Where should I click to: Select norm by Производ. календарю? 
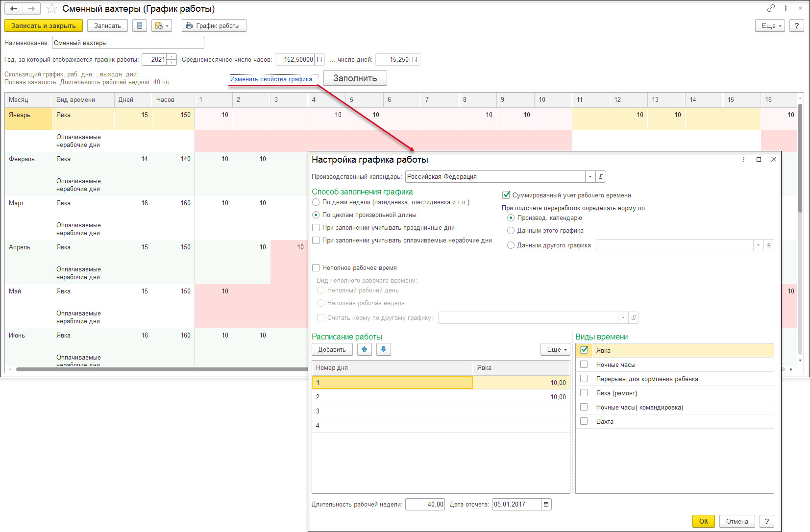tap(511, 218)
